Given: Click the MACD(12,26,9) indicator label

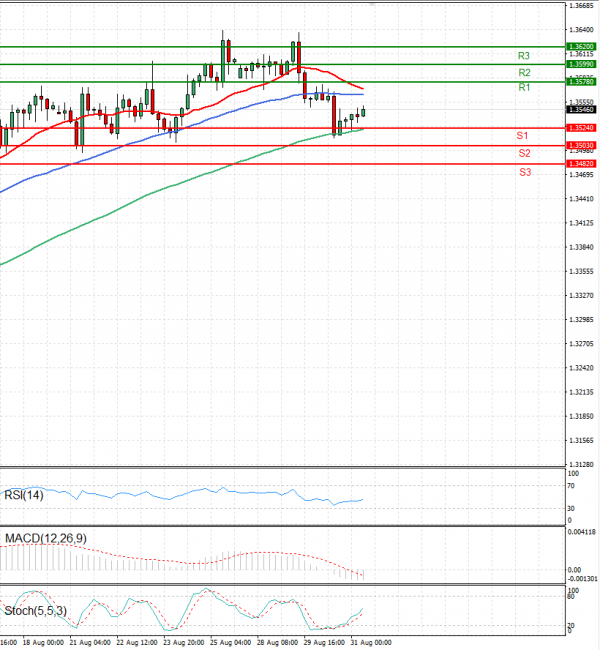Looking at the screenshot, I should pyautogui.click(x=46, y=538).
